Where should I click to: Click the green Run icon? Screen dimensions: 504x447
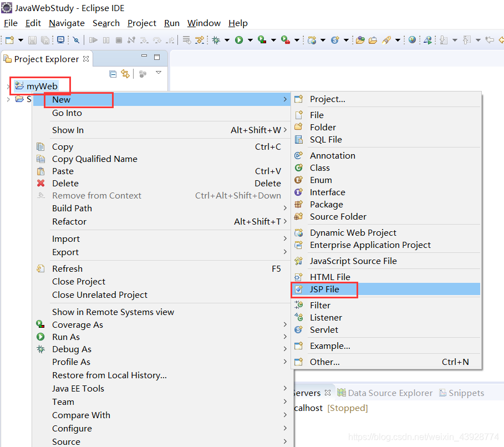pos(239,40)
